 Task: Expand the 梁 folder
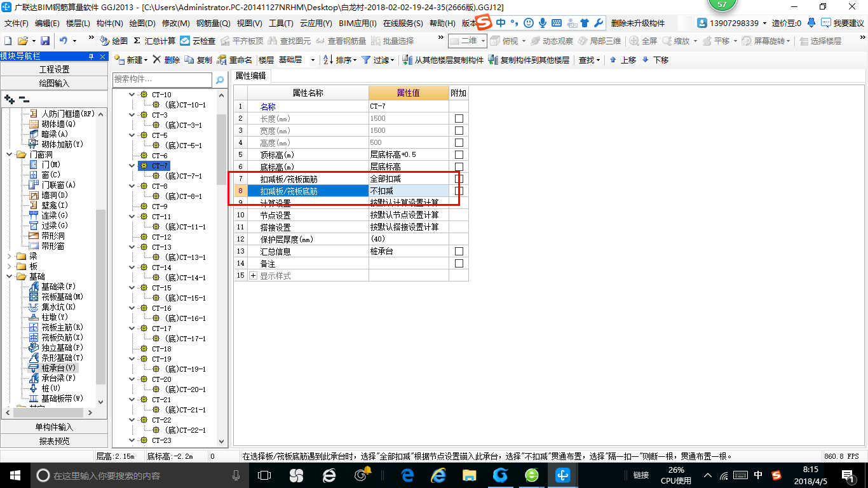click(10, 256)
